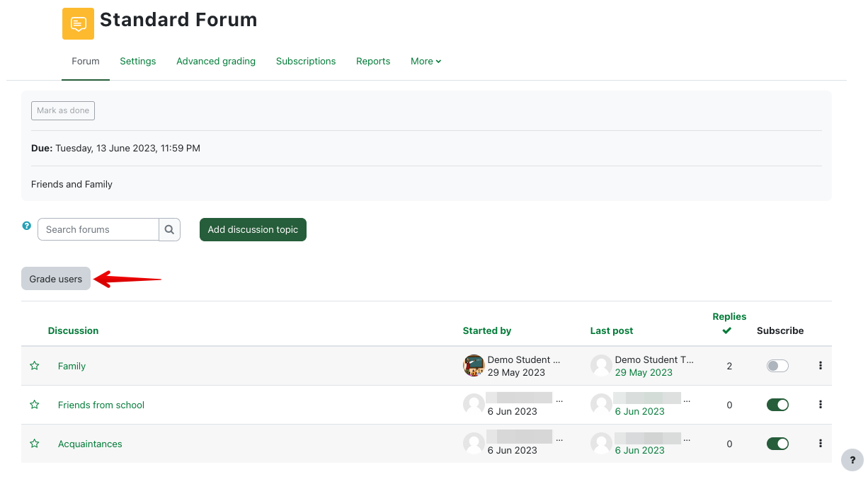Star the Family discussion
The width and height of the screenshot is (868, 484).
coord(34,366)
